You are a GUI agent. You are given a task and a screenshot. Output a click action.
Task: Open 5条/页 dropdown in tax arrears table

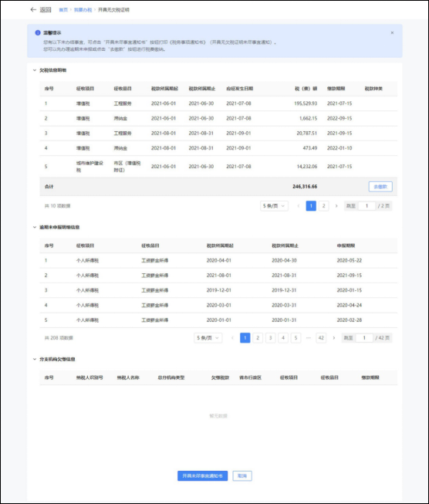[x=274, y=206]
